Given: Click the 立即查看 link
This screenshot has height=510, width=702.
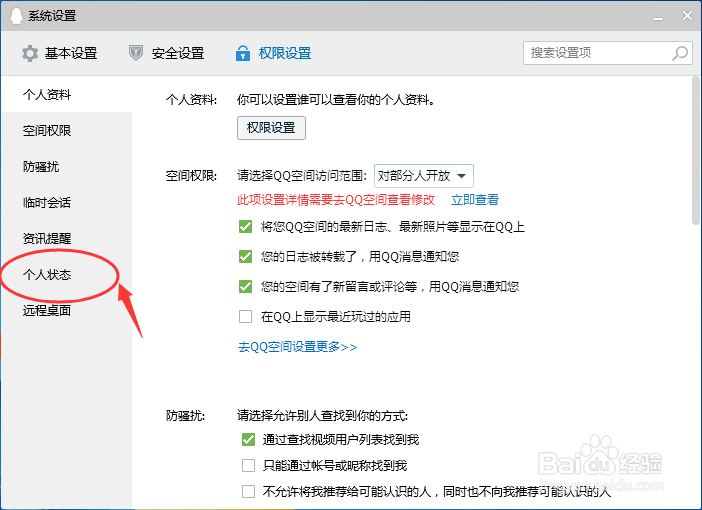Looking at the screenshot, I should tap(475, 200).
